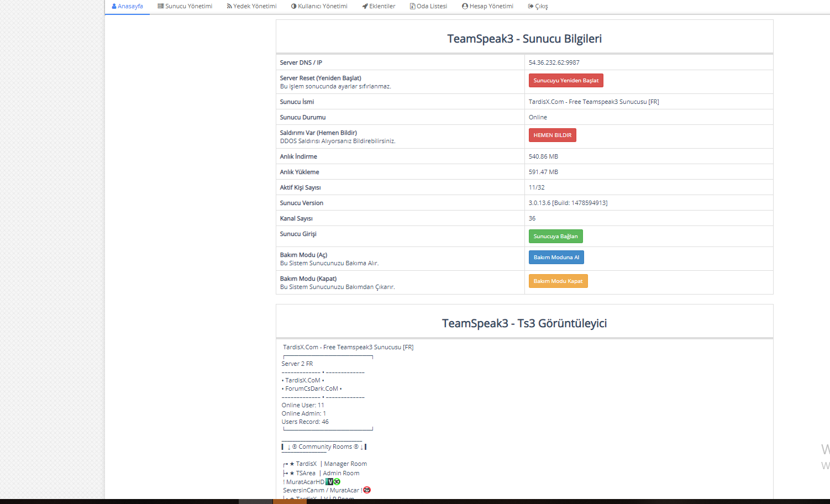Click the user SeversinCanım / MuratAcar !
The height and width of the screenshot is (504, 830).
tap(323, 490)
